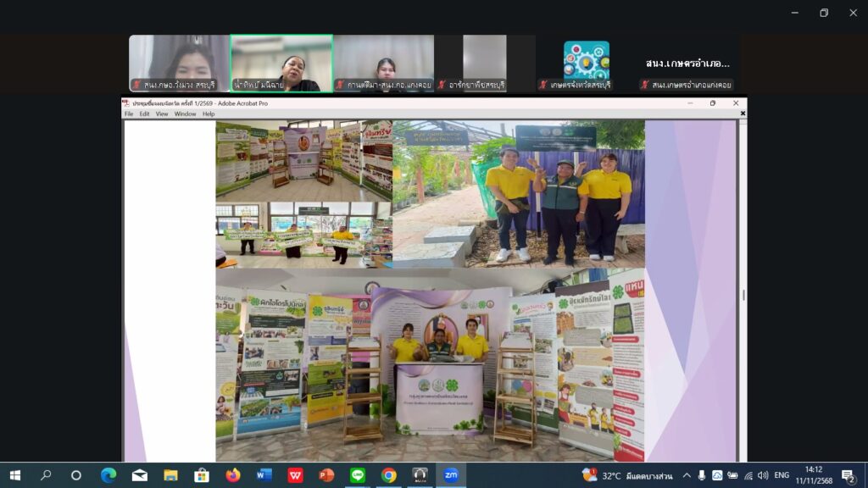Open the Microsoft Store taskbar icon
The height and width of the screenshot is (488, 868).
(202, 475)
